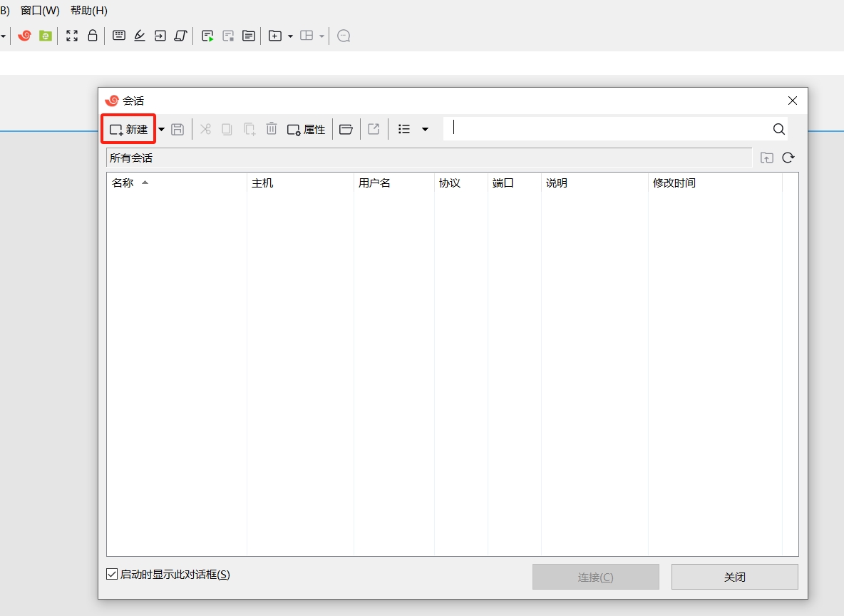844x616 pixels.
Task: Click the greyed stop-script icon
Action: tap(228, 36)
